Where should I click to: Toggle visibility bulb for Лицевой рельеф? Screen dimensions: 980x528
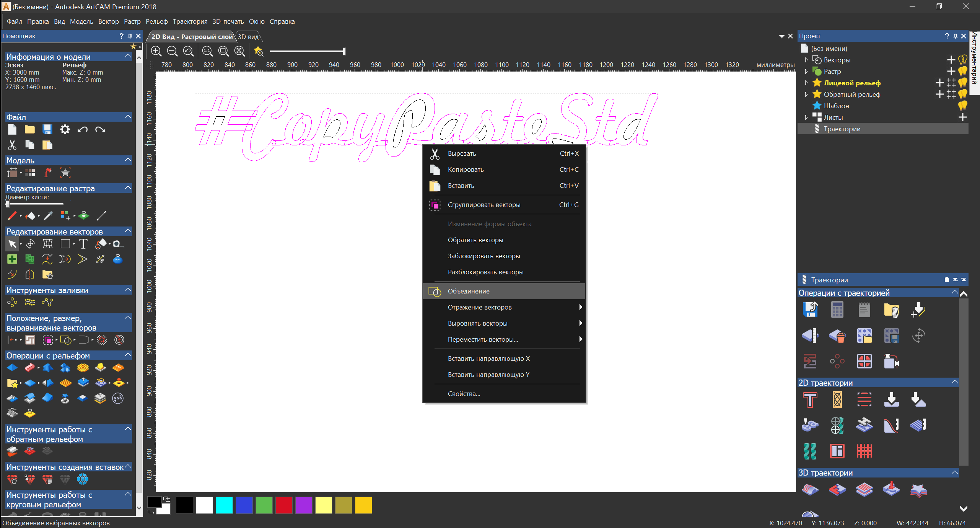[962, 83]
